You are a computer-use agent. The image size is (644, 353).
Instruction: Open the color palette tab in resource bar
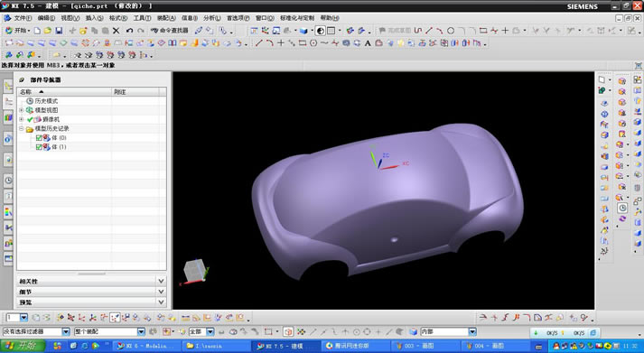[8, 212]
